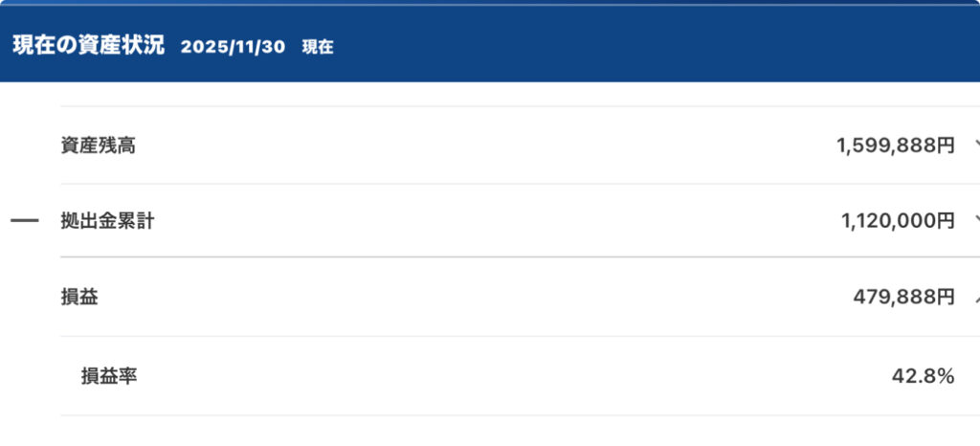The width and height of the screenshot is (980, 446).
Task: Select the 拠出金累計 label
Action: tap(107, 221)
